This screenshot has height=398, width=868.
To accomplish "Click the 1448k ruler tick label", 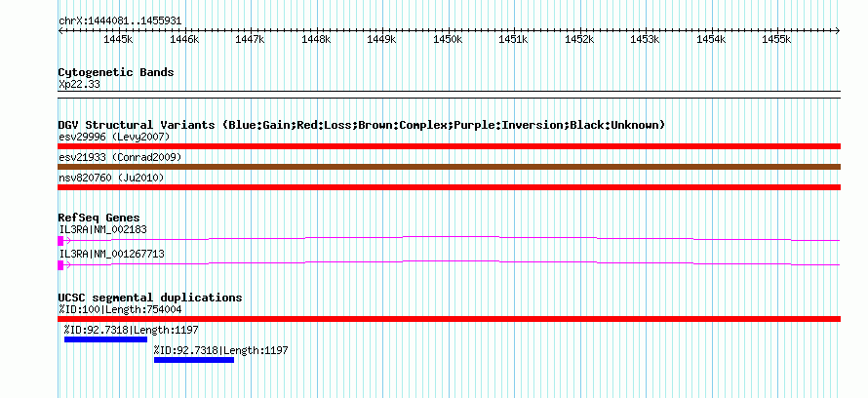I will (316, 40).
